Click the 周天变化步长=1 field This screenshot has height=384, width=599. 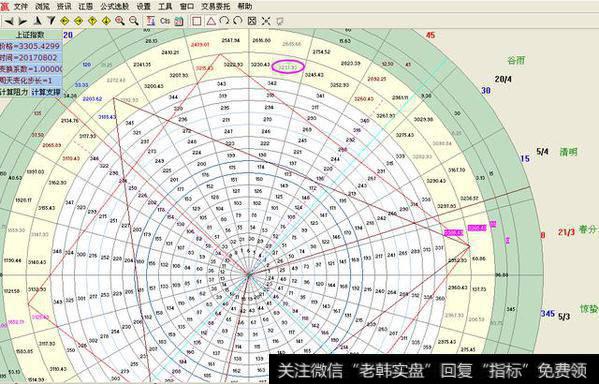coord(30,81)
